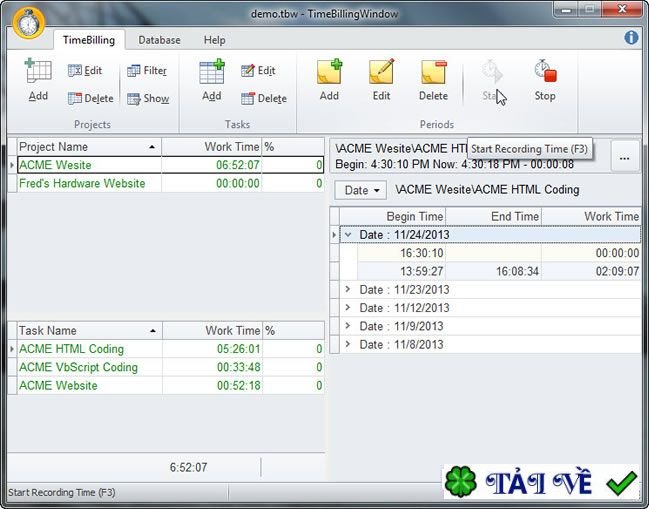Stop recording time

point(545,80)
